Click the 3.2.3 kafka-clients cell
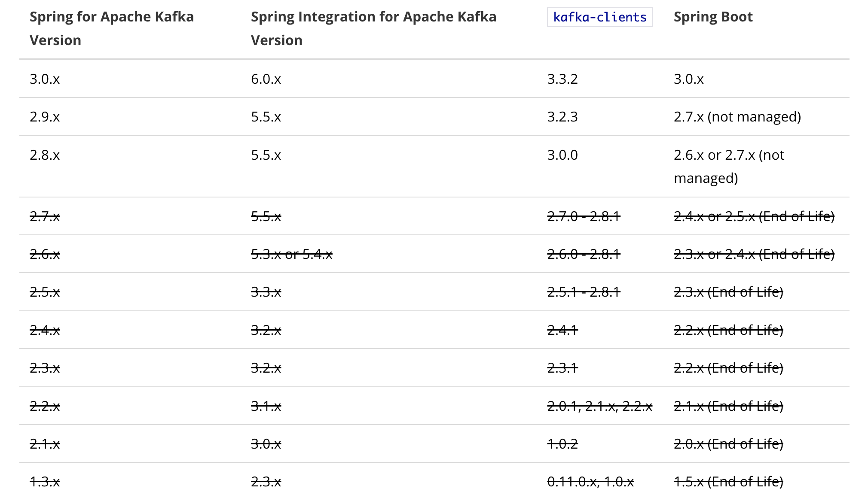The height and width of the screenshot is (504, 868). tap(562, 117)
